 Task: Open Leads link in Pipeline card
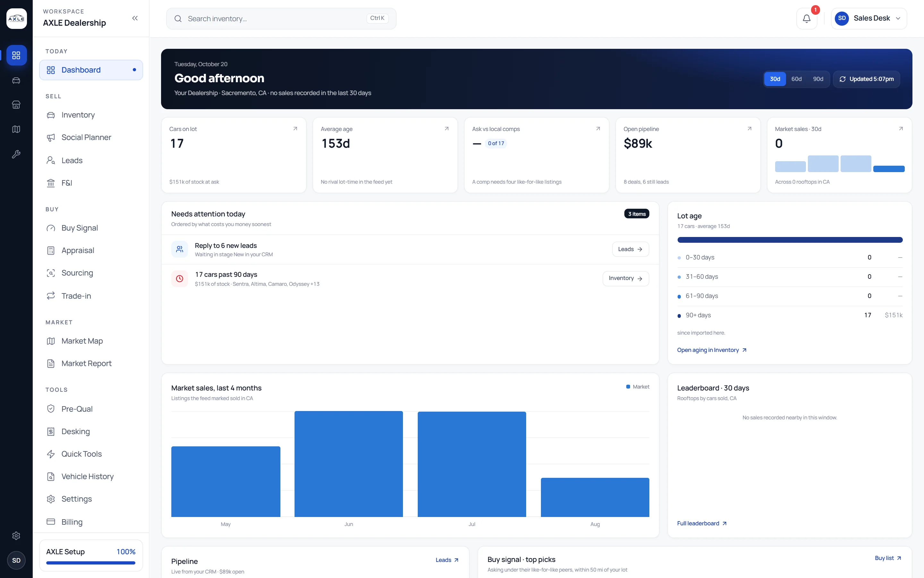(x=447, y=560)
